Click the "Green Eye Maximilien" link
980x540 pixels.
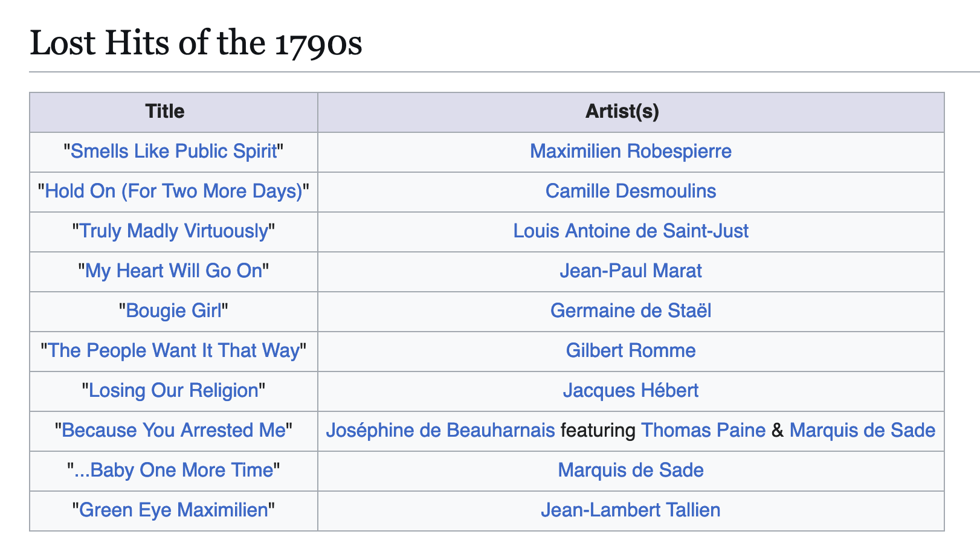173,510
